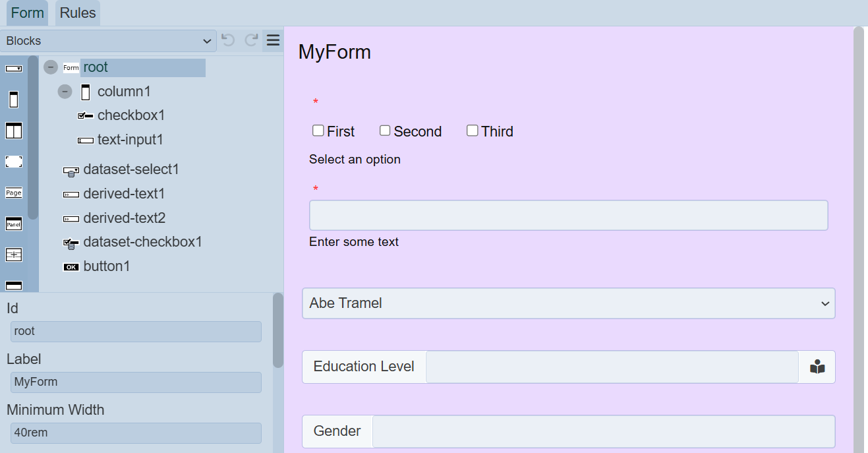Viewport: 868px width, 453px height.
Task: Switch to the Rules tab
Action: click(78, 13)
